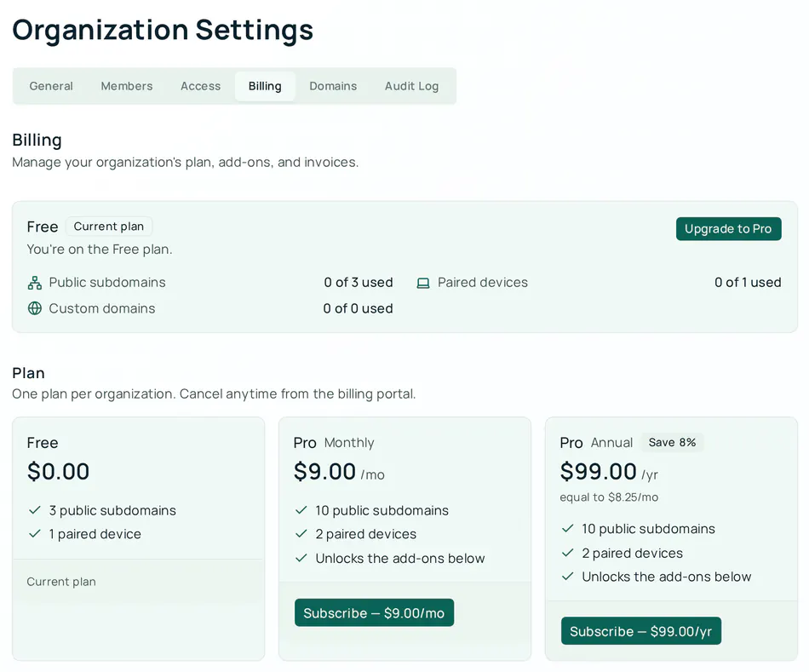Open the General settings tab
The height and width of the screenshot is (672, 809).
click(x=51, y=86)
